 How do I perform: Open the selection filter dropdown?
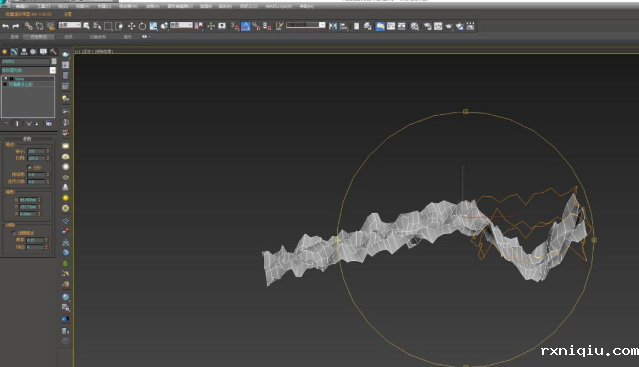pos(70,25)
